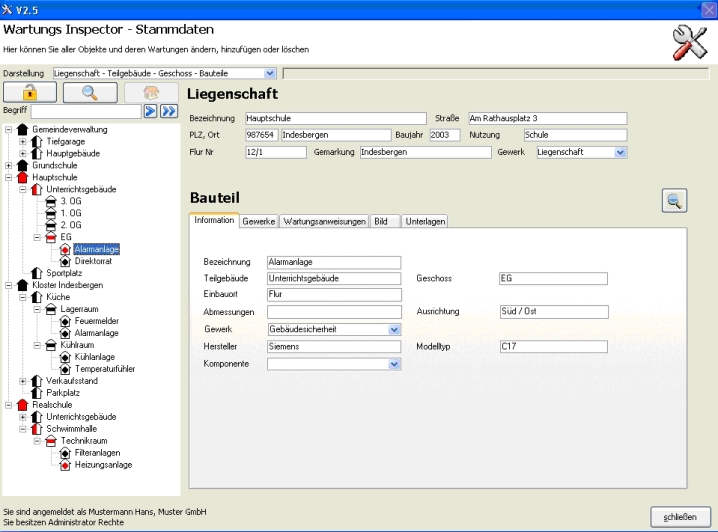Open the Darstellung dropdown

tap(270, 73)
